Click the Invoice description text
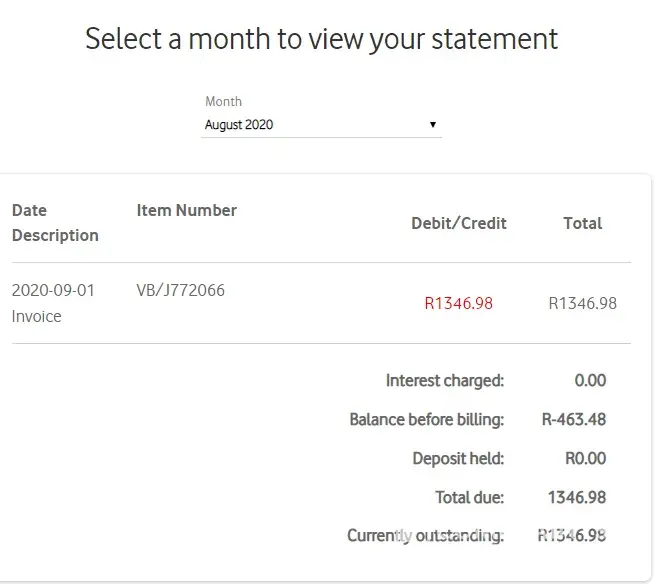The image size is (657, 584). coord(37,316)
